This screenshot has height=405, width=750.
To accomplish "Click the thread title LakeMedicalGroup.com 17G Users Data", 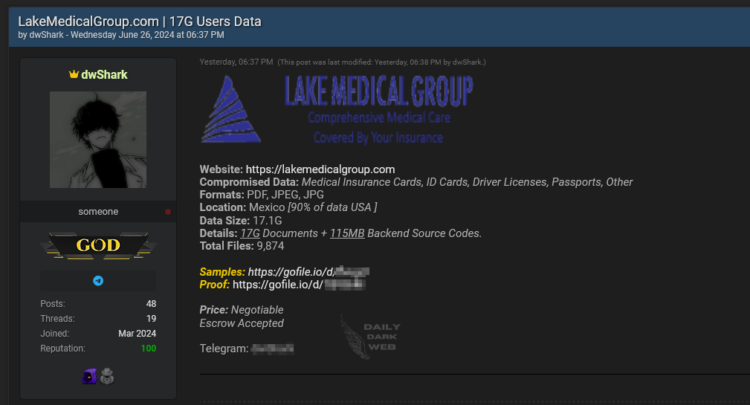I will [x=140, y=21].
